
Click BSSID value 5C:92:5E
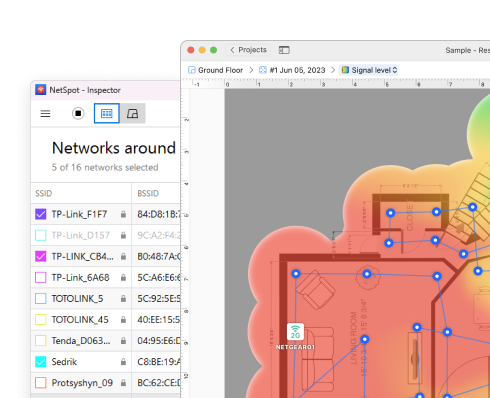point(159,298)
